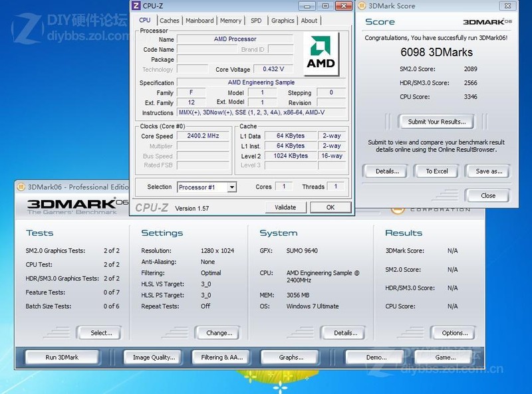Image resolution: width=532 pixels, height=394 pixels.
Task: Click the L1 Data 64 KBytes field
Action: coord(291,136)
